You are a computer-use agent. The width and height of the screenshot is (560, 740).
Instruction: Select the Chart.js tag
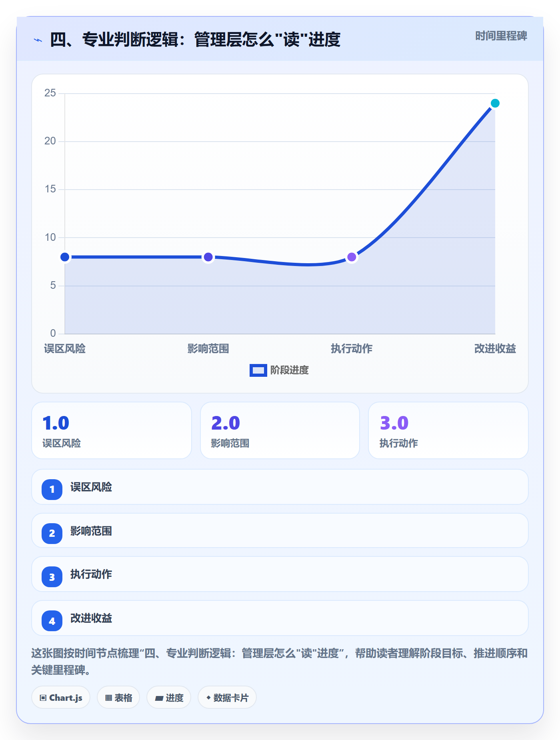61,698
